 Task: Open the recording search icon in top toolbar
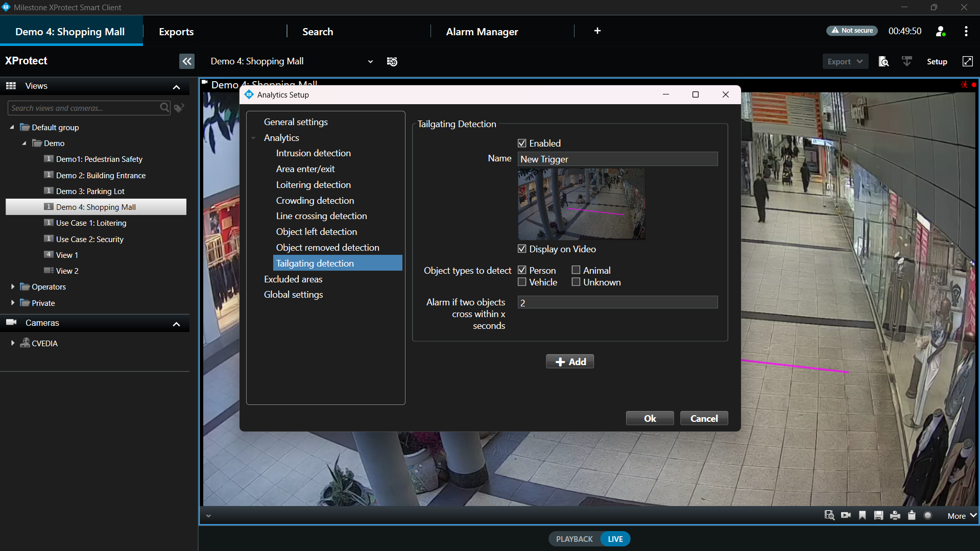click(x=883, y=61)
